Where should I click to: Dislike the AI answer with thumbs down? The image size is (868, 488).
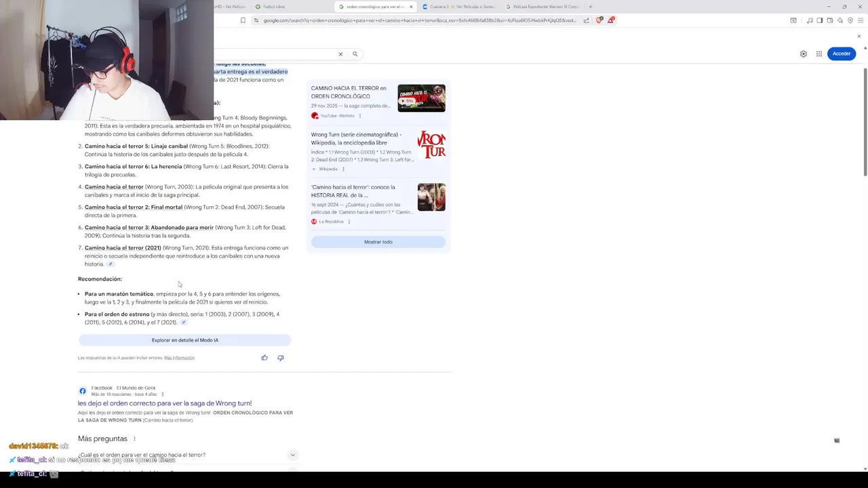pyautogui.click(x=280, y=358)
